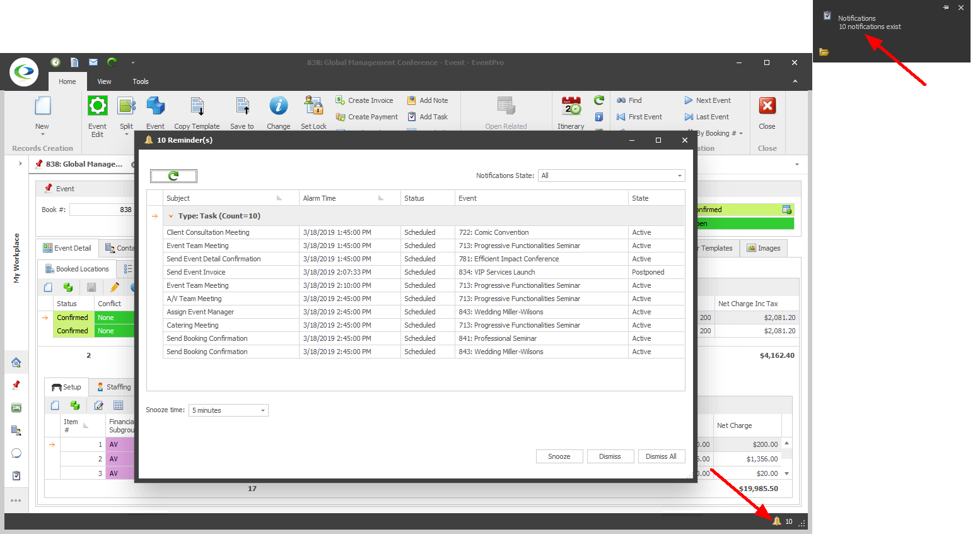Screen dimensions: 980x534
Task: Expand My Workplace panel arrow
Action: [x=20, y=163]
